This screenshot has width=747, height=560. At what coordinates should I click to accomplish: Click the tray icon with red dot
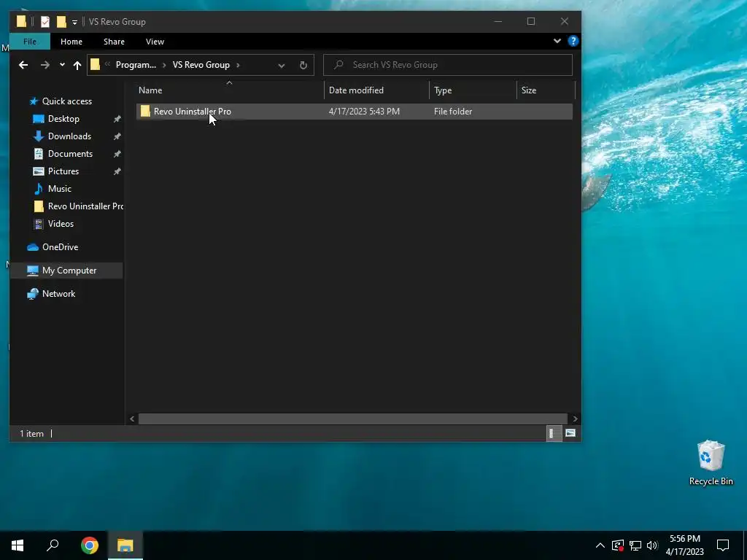617,545
